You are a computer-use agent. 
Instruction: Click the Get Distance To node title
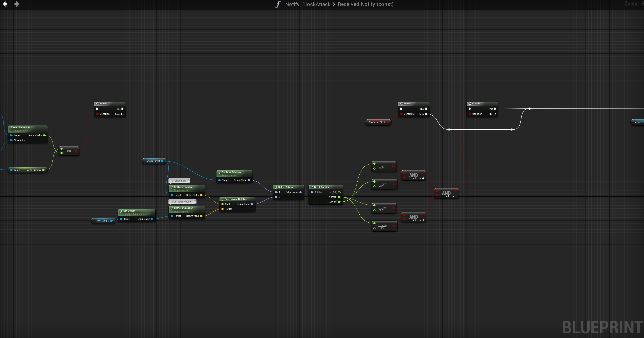(x=22, y=127)
